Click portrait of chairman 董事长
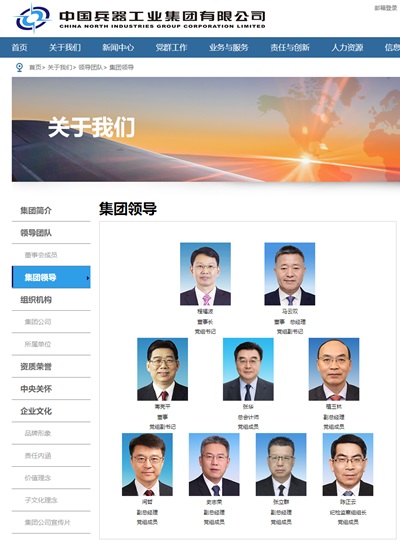The height and width of the screenshot is (541, 400). click(205, 274)
